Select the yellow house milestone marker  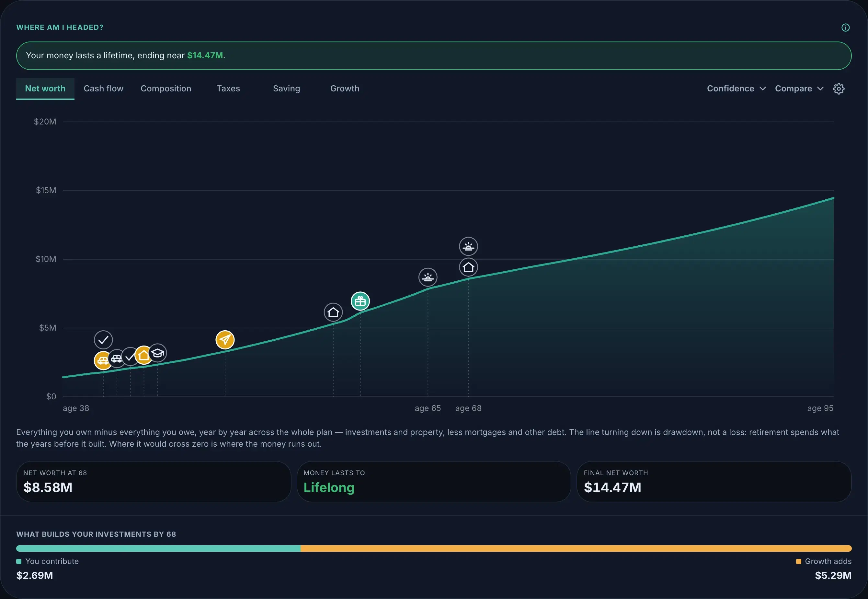pyautogui.click(x=143, y=355)
